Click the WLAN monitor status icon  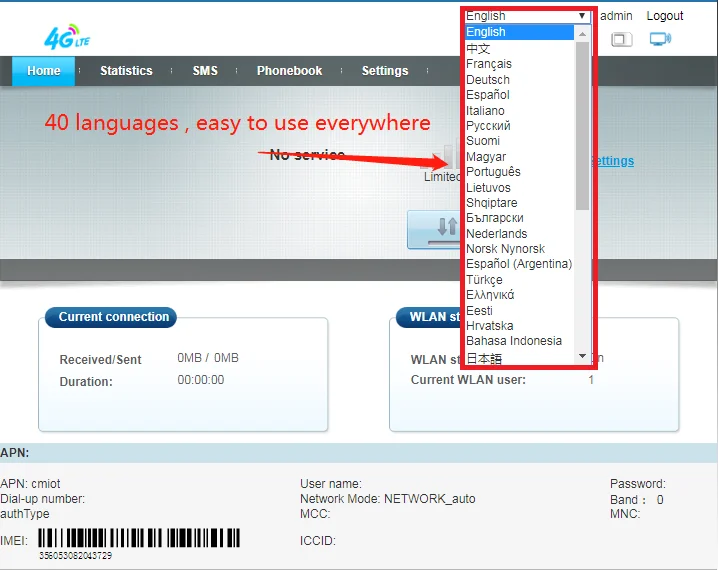tap(660, 39)
